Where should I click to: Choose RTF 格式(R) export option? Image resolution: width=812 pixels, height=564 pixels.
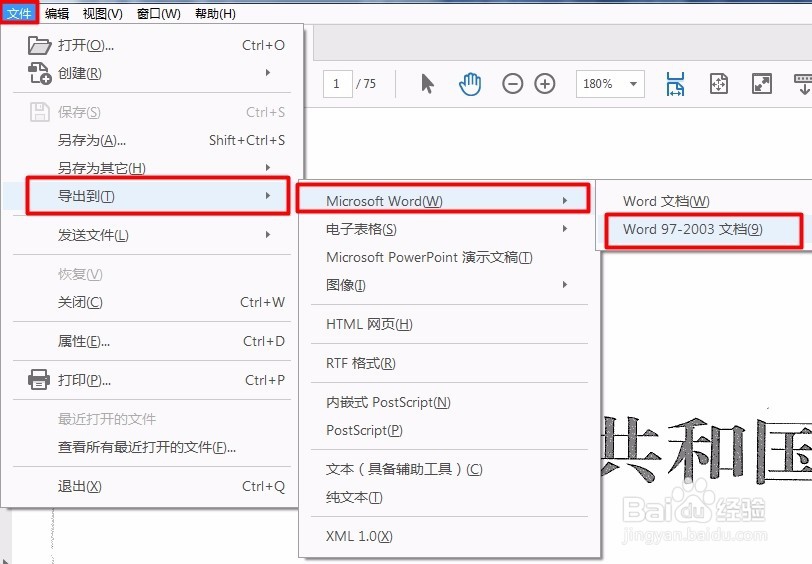point(450,364)
